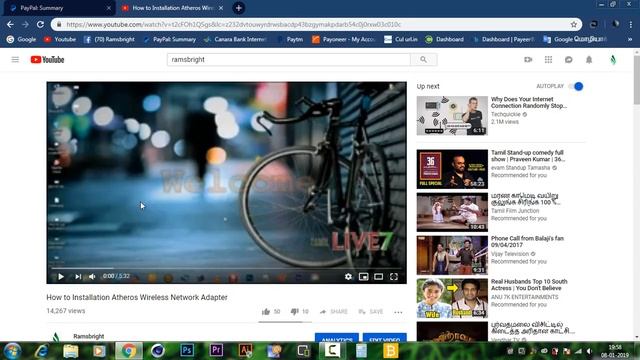The image size is (640, 360).
Task: Dislike the video with thumbs down
Action: [x=299, y=311]
